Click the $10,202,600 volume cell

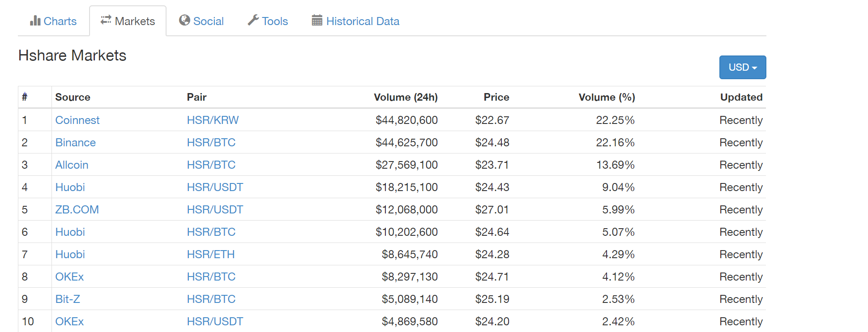tap(406, 232)
